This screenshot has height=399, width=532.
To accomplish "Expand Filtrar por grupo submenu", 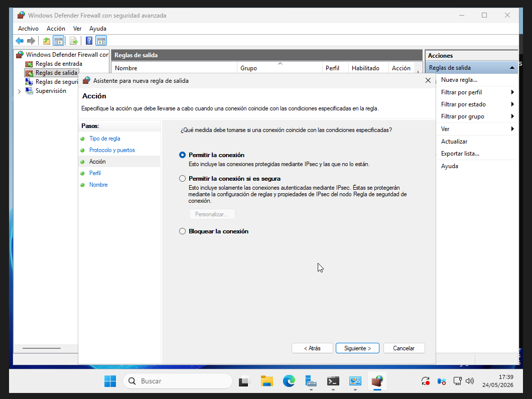I will pyautogui.click(x=476, y=117).
